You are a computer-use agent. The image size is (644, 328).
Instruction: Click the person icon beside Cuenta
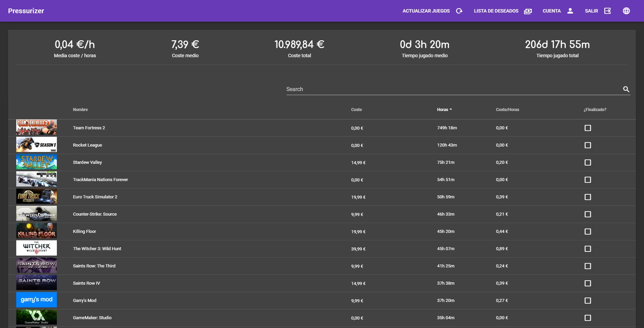[x=570, y=11]
